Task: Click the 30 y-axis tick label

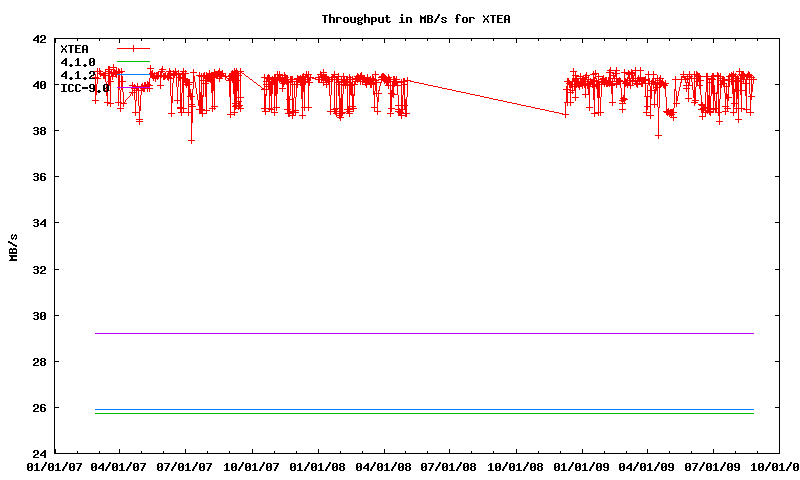Action: tap(39, 316)
